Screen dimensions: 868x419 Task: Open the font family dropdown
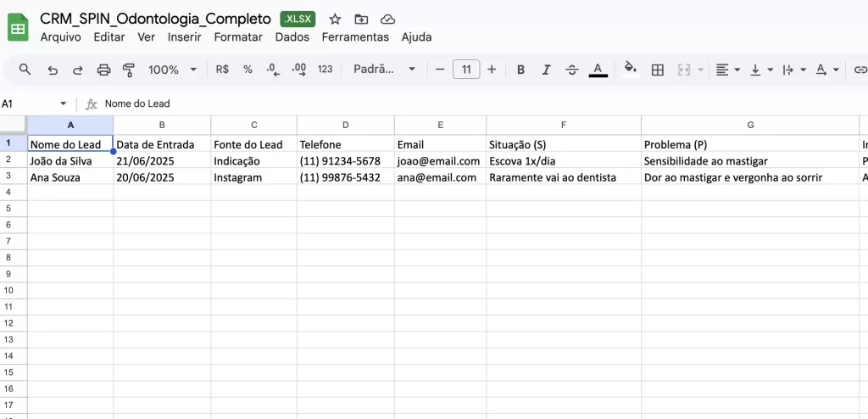pos(384,70)
